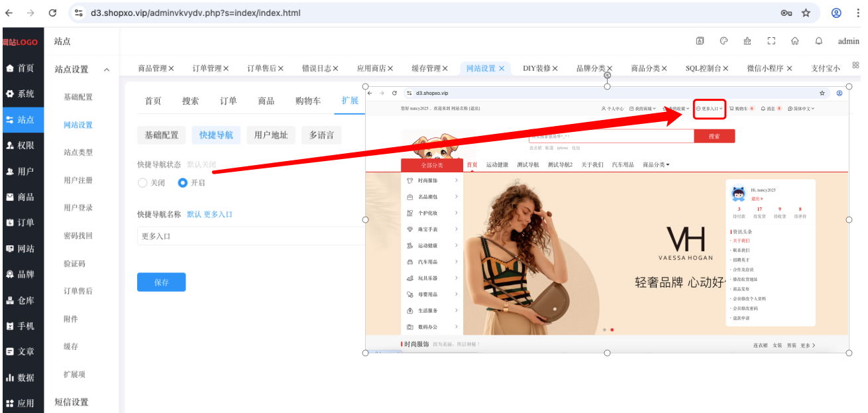Open the Chrome profile avatar at the window's top-right

coord(837,13)
